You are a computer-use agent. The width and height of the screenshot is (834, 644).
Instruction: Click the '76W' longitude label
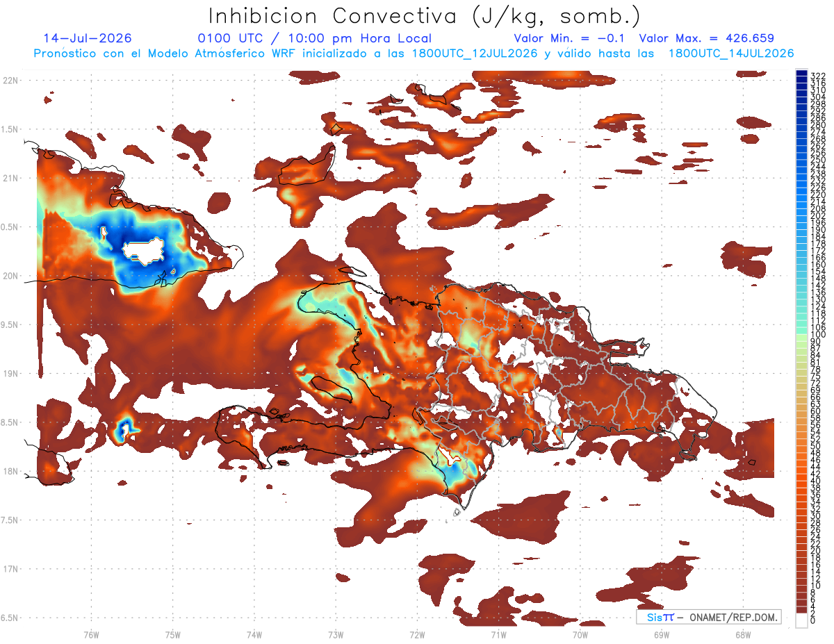[91, 634]
